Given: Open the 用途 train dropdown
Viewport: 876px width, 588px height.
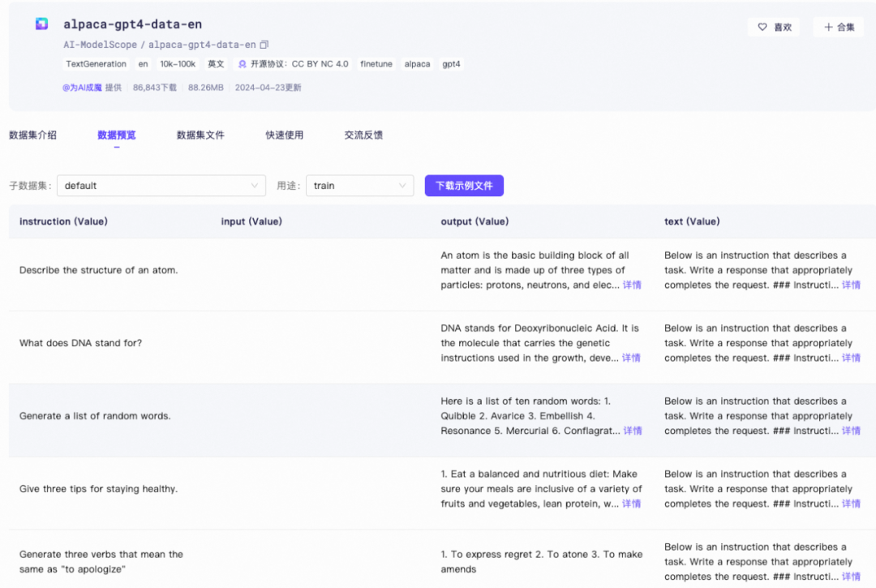Looking at the screenshot, I should 360,186.
